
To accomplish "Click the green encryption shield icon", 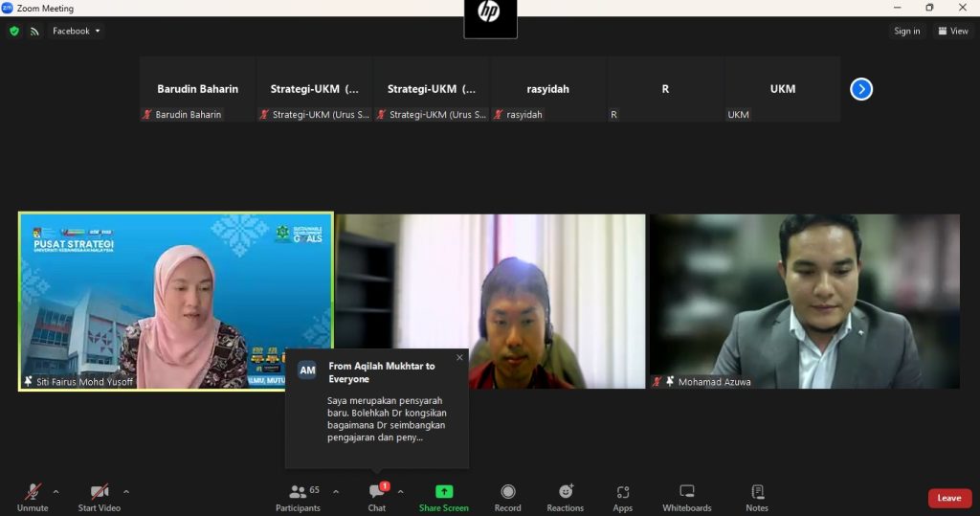I will pyautogui.click(x=14, y=31).
